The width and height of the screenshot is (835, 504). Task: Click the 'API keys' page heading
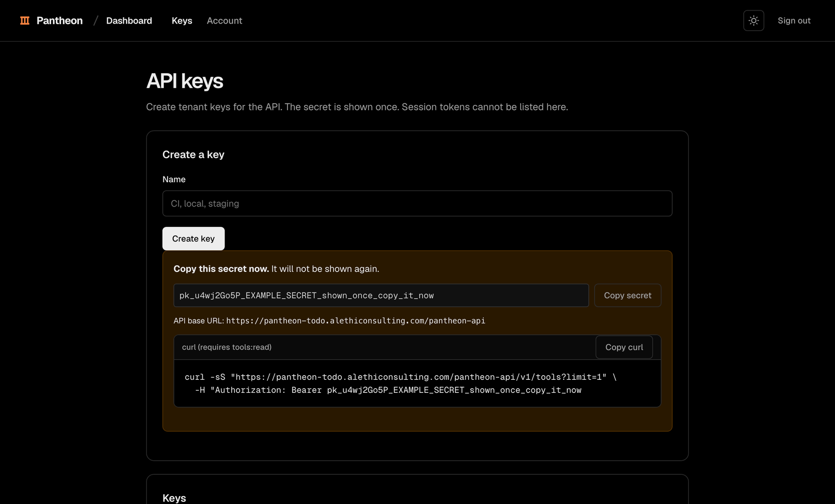185,81
